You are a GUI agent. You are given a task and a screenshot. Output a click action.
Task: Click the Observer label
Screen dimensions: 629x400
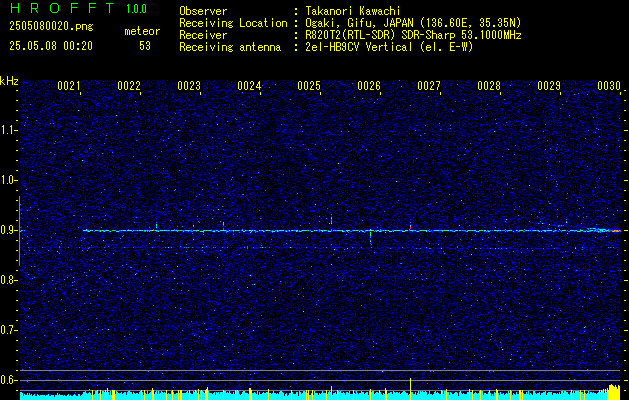(203, 11)
